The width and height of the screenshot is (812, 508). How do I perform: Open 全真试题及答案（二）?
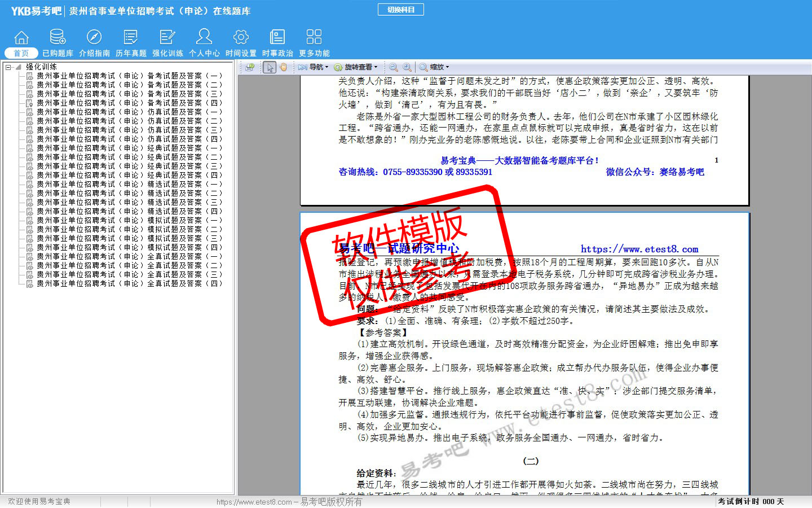click(130, 265)
